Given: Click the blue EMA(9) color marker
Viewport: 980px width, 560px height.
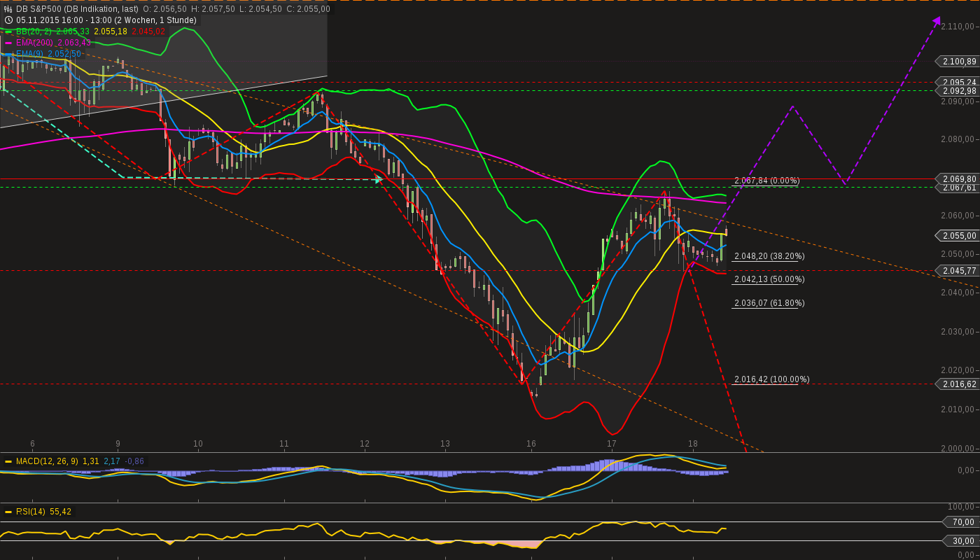Looking at the screenshot, I should (x=9, y=54).
